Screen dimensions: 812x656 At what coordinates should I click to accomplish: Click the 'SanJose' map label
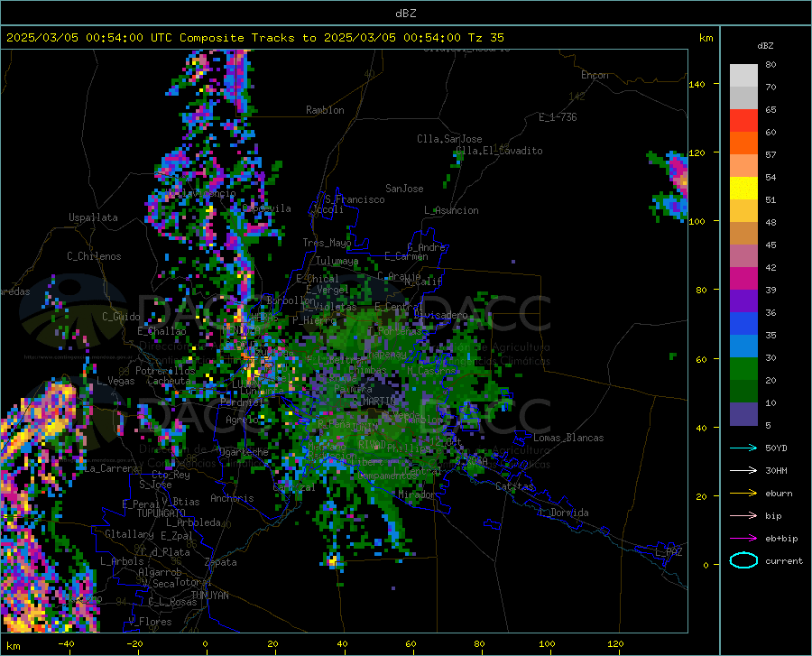pyautogui.click(x=404, y=189)
